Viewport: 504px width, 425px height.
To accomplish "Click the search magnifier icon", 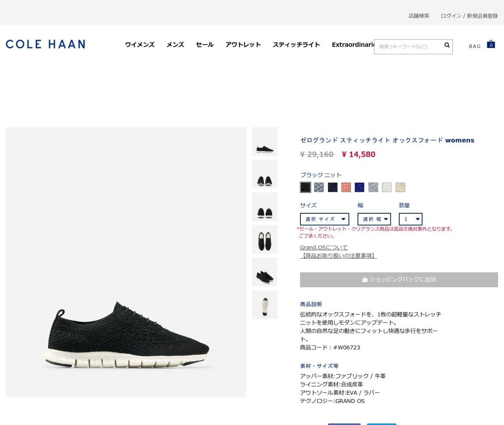I will click(447, 45).
